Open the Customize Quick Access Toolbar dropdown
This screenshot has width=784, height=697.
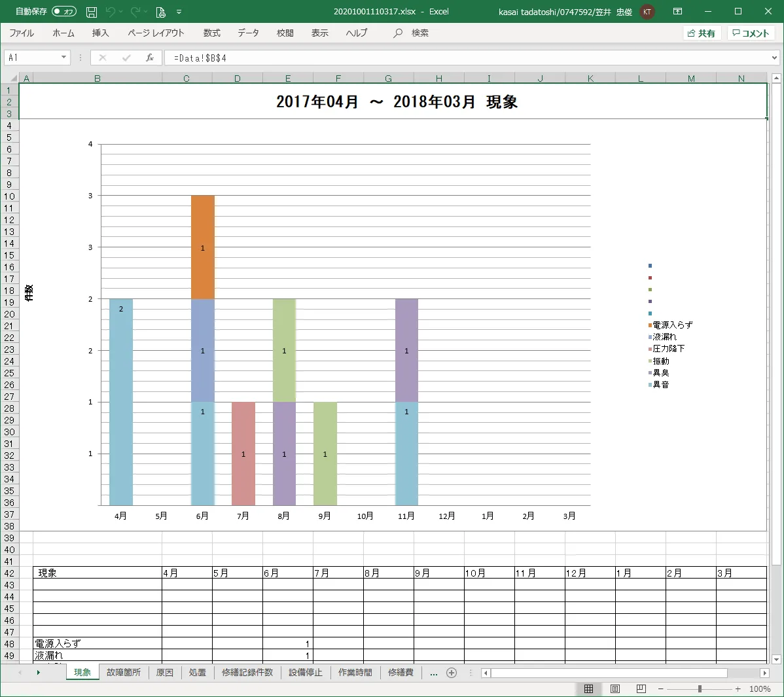click(179, 12)
